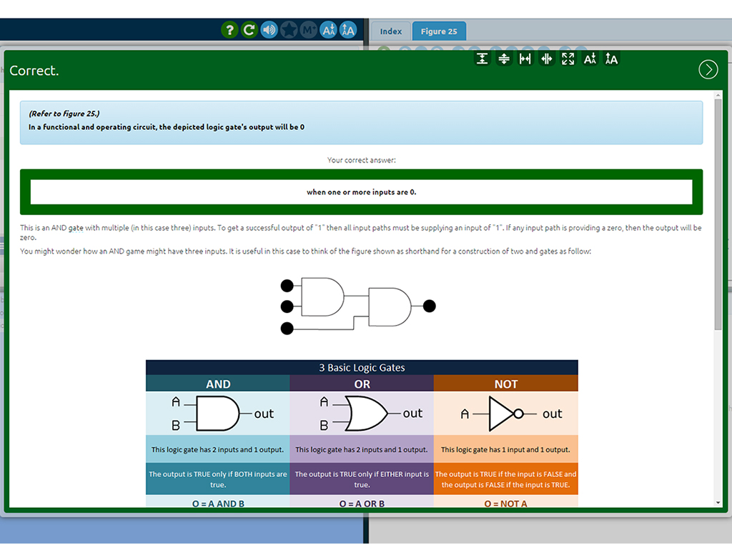732x560 pixels.
Task: Click 'This is an AND gate' explanation paragraph
Action: click(x=361, y=232)
